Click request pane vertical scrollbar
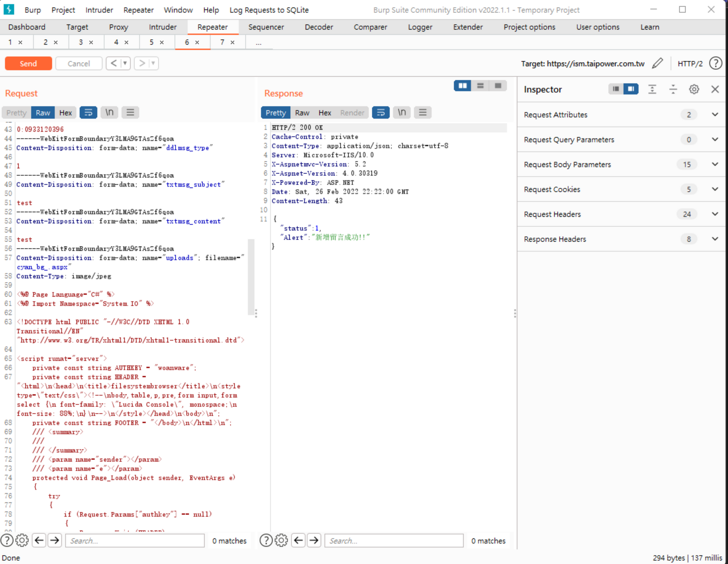728x564 pixels. pos(251,277)
